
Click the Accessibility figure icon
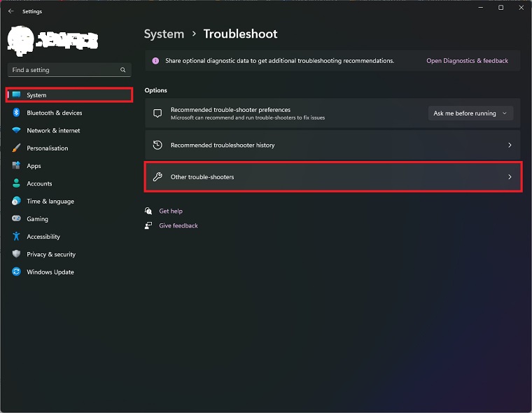(x=16, y=237)
